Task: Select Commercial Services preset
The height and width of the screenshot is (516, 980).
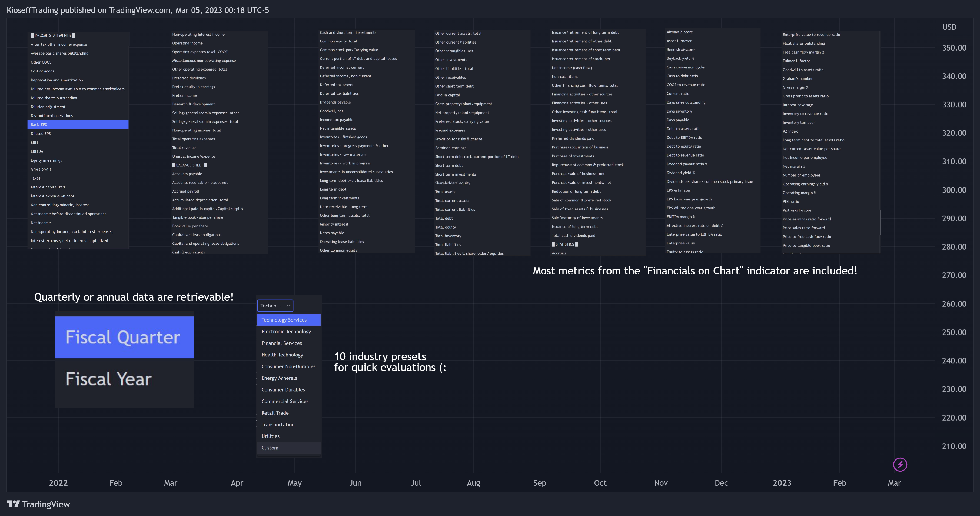Action: pos(289,401)
